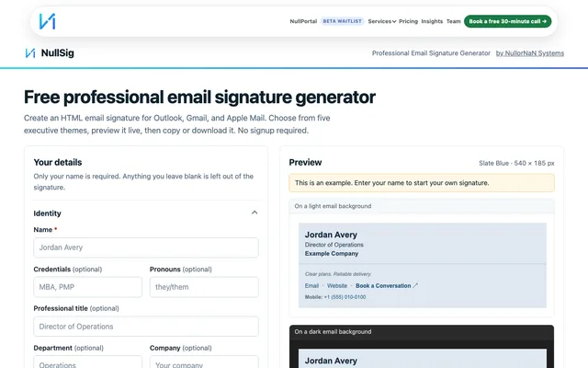
Task: Open Team nav link
Action: click(453, 21)
